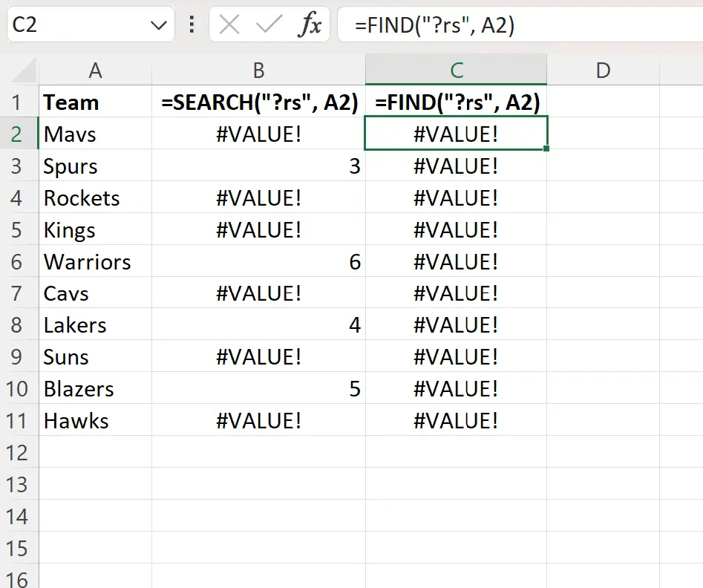Image resolution: width=703 pixels, height=588 pixels.
Task: Select the Team header cell
Action: click(95, 102)
